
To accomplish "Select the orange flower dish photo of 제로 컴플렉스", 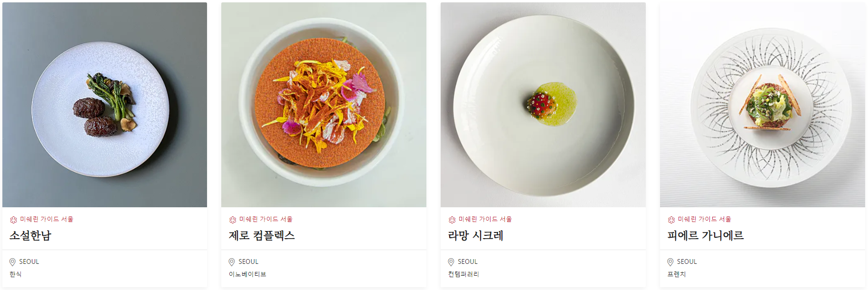I will [x=324, y=105].
